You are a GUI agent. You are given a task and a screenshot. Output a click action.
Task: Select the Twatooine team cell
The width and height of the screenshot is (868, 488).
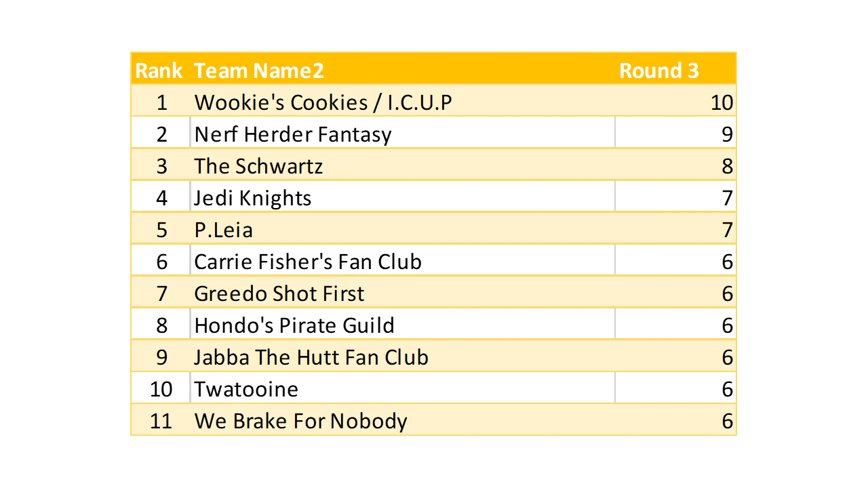[246, 389]
